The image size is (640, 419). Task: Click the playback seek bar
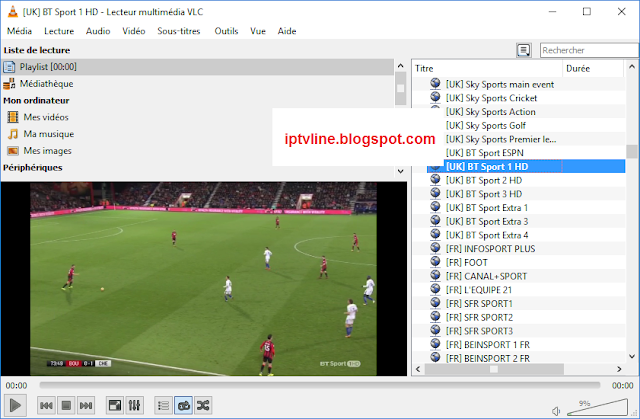pyautogui.click(x=320, y=385)
